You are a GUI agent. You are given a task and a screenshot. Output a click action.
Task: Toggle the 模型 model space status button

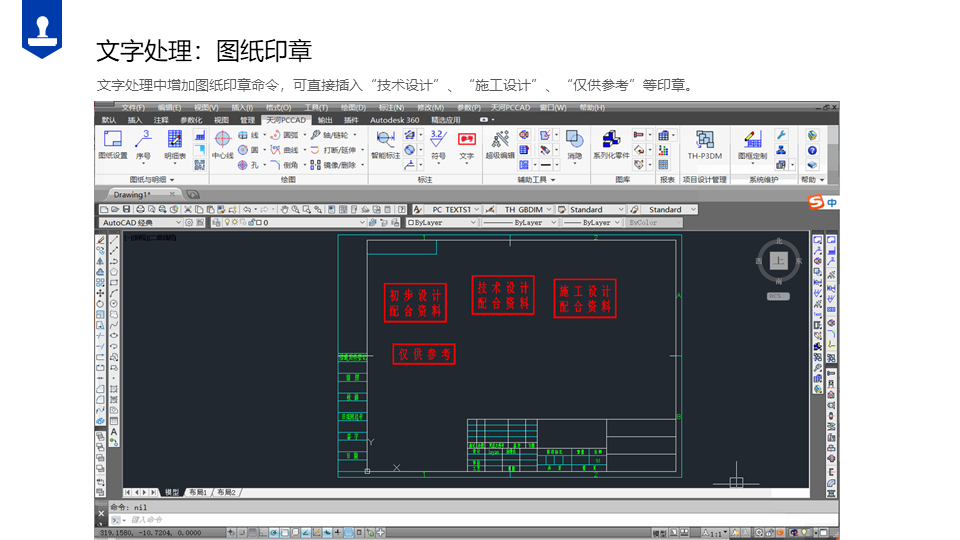pos(659,533)
